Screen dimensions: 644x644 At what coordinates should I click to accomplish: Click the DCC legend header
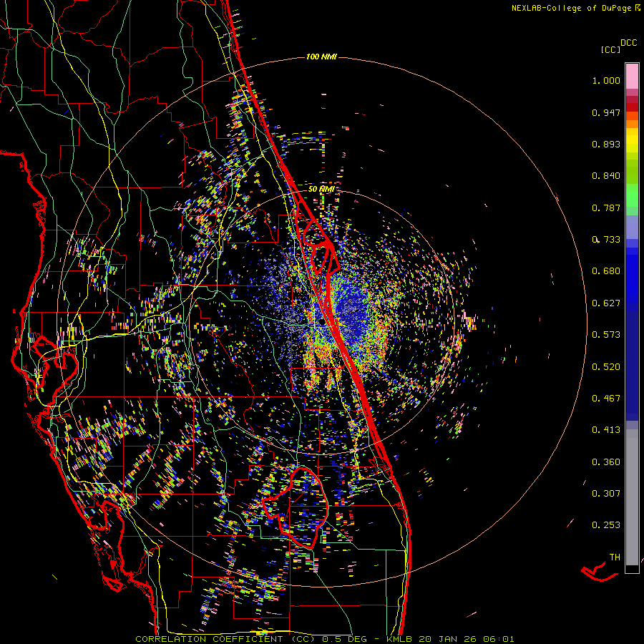point(628,43)
